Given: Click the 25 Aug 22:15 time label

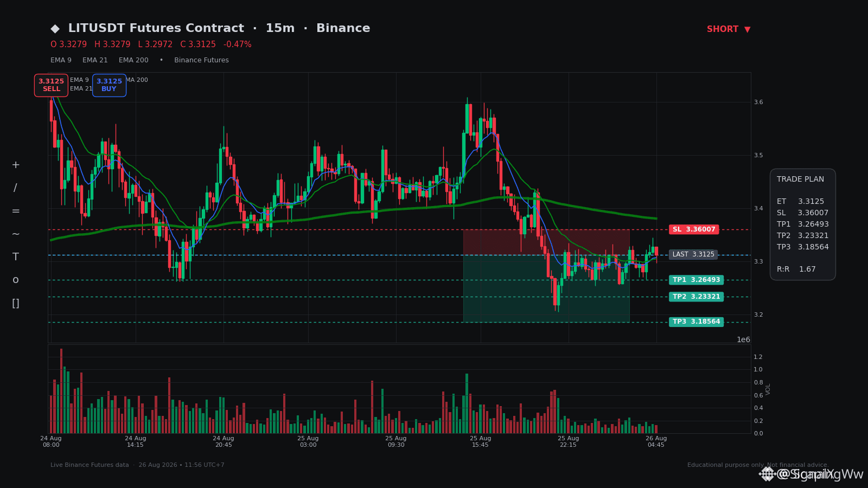Looking at the screenshot, I should 569,441.
